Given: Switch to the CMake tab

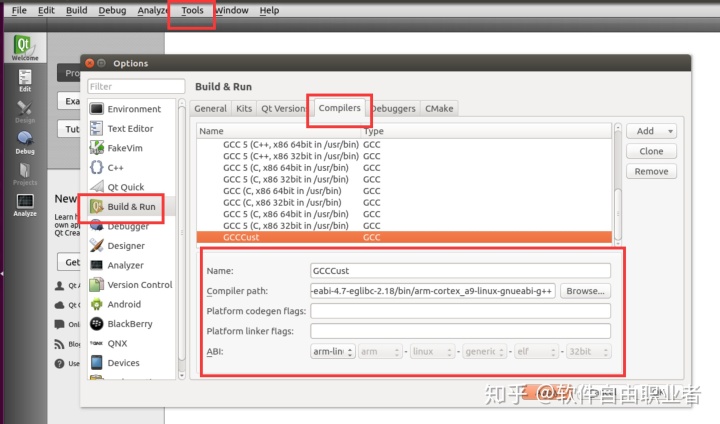Looking at the screenshot, I should [x=439, y=108].
